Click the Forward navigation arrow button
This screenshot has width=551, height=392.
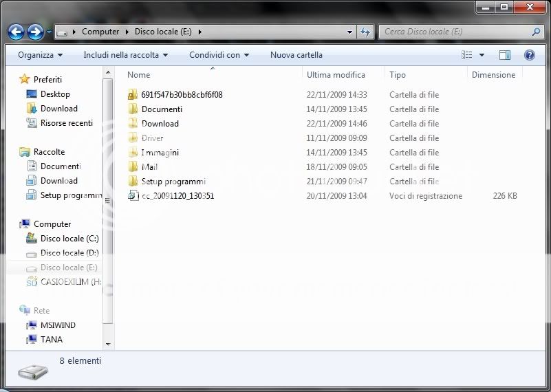35,32
